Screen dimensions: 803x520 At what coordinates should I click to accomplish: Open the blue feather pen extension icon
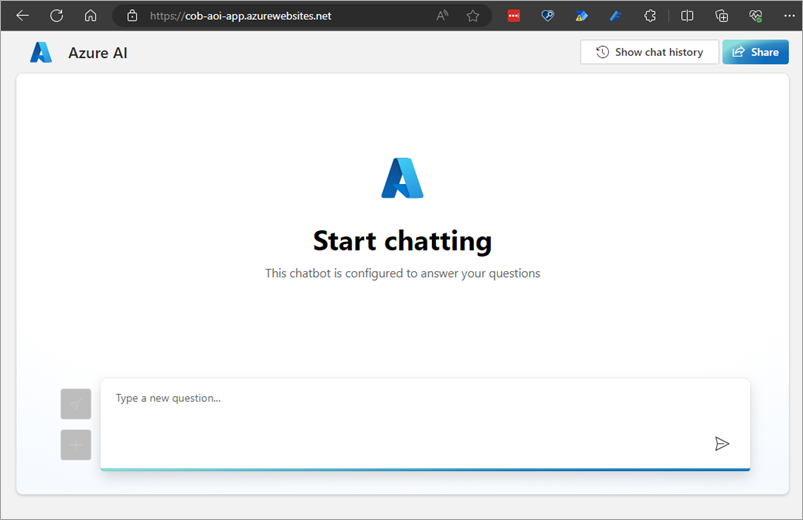coord(616,16)
